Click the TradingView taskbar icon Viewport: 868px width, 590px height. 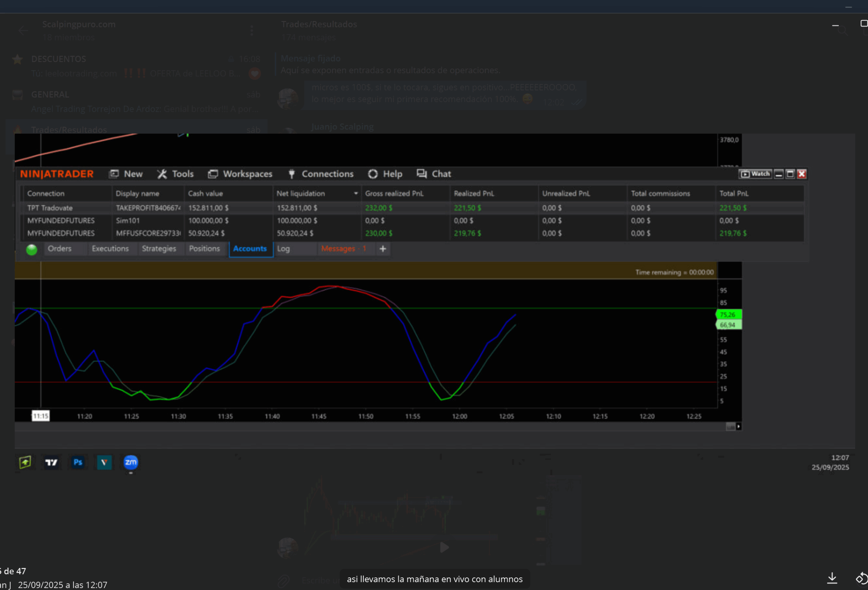51,463
